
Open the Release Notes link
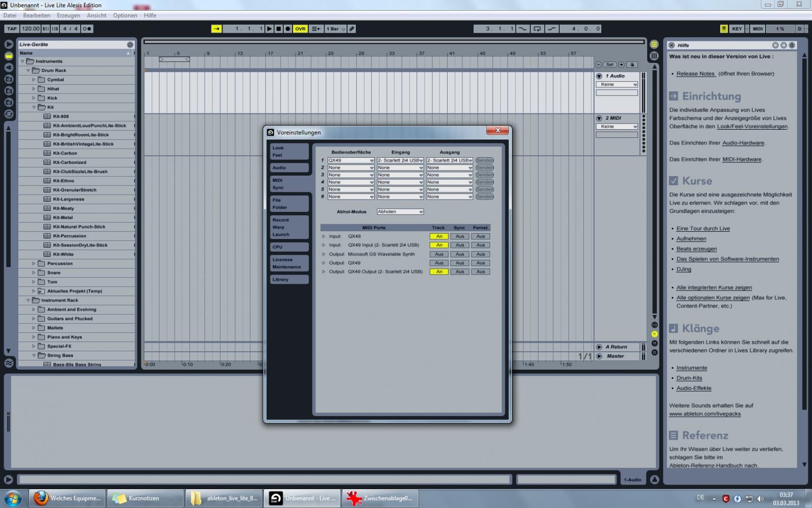(x=696, y=74)
